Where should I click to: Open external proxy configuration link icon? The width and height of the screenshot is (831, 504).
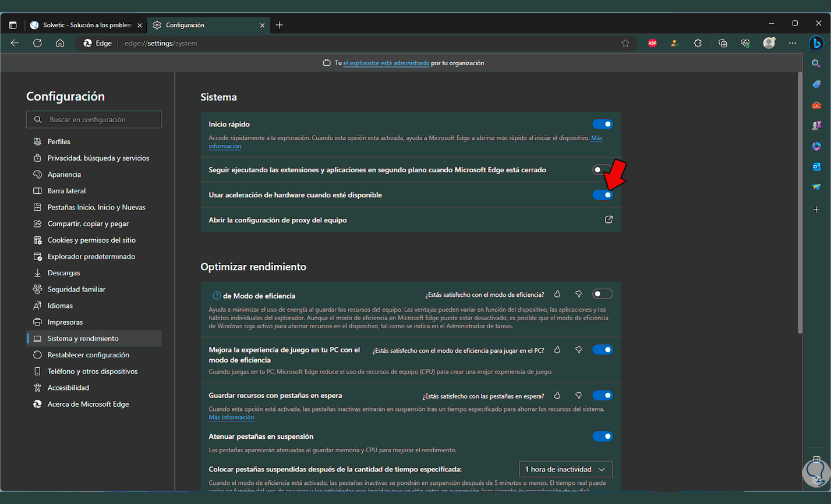point(609,220)
